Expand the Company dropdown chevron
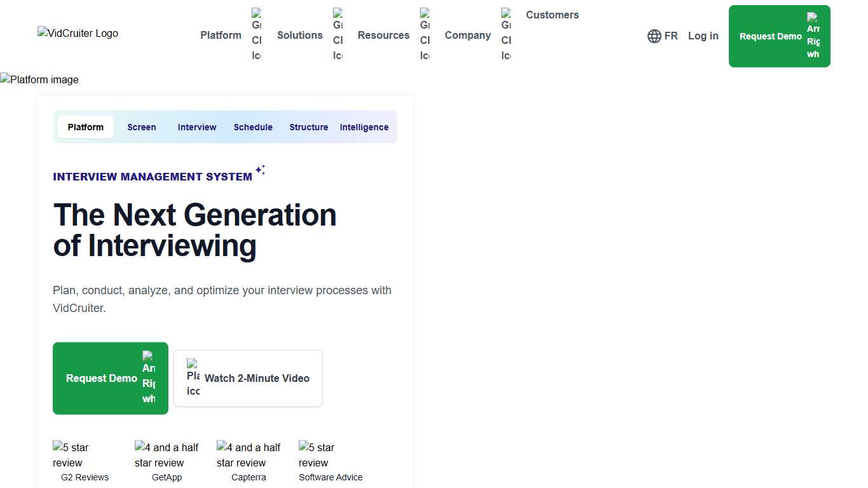868x488 pixels. pos(506,35)
